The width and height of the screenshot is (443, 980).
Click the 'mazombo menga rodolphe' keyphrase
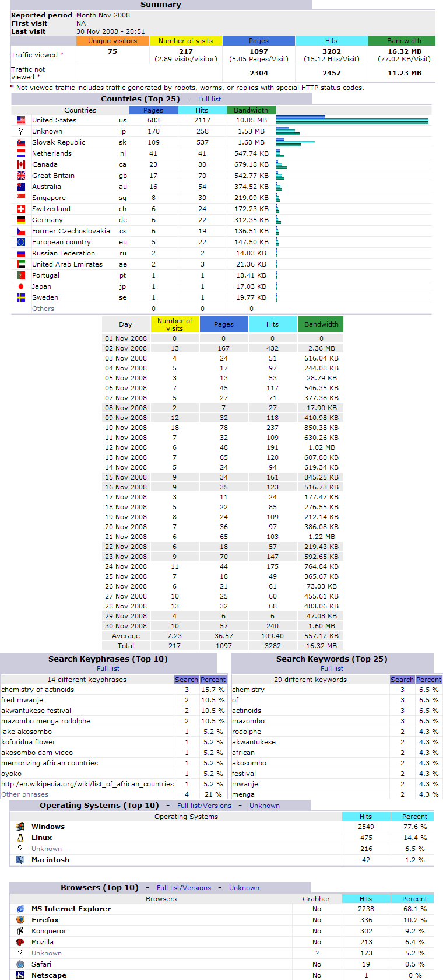[x=46, y=721]
